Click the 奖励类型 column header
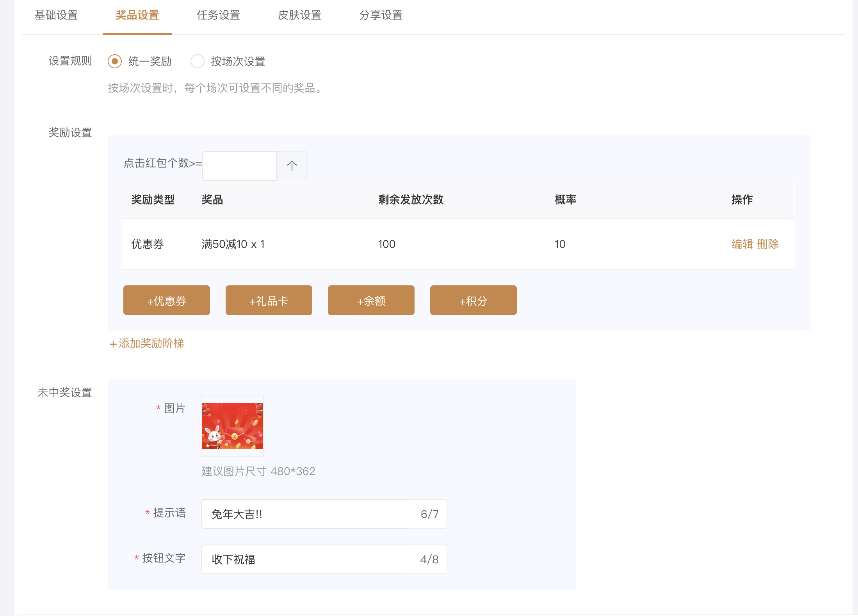The image size is (858, 616). click(x=153, y=199)
